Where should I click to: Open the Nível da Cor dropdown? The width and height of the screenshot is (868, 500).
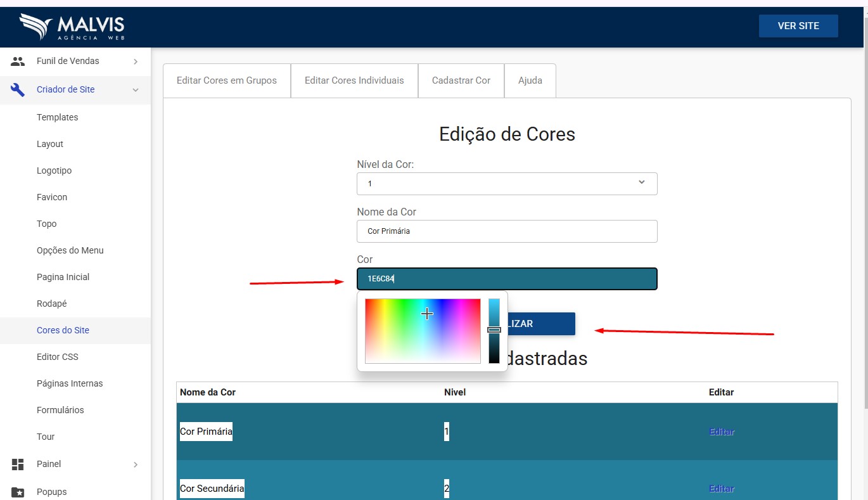point(507,184)
